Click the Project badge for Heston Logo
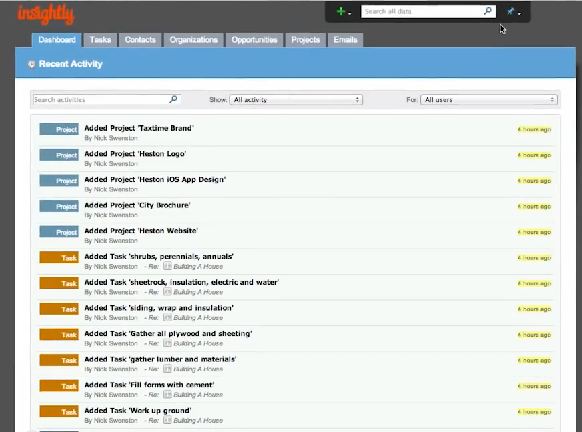Image resolution: width=582 pixels, height=432 pixels. (59, 155)
